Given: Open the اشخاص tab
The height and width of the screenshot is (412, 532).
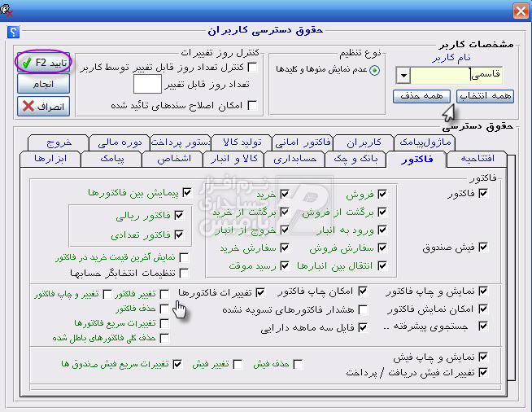Looking at the screenshot, I should pos(172,159).
